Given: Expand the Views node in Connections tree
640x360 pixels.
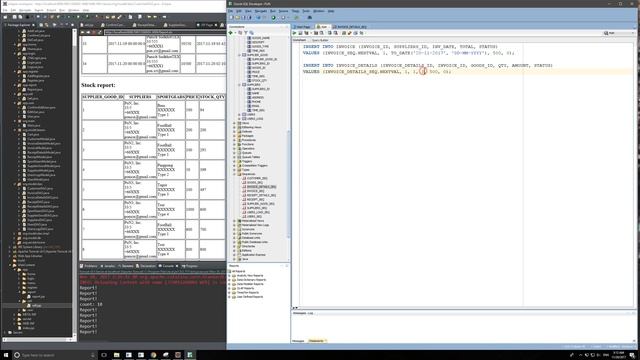Looking at the screenshot, I should tap(235, 123).
